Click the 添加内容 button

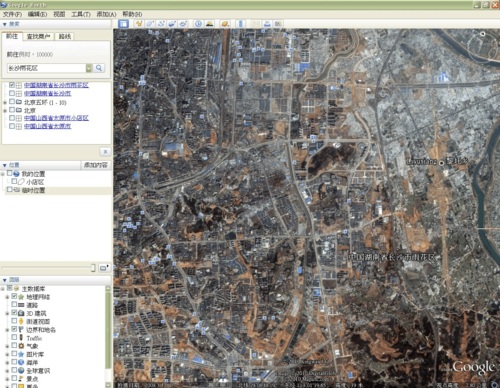click(96, 165)
